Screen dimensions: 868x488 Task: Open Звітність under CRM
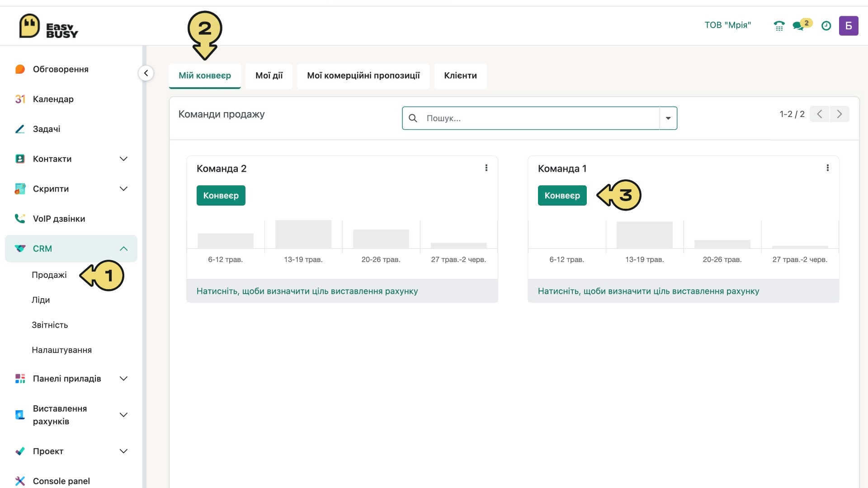(x=50, y=325)
